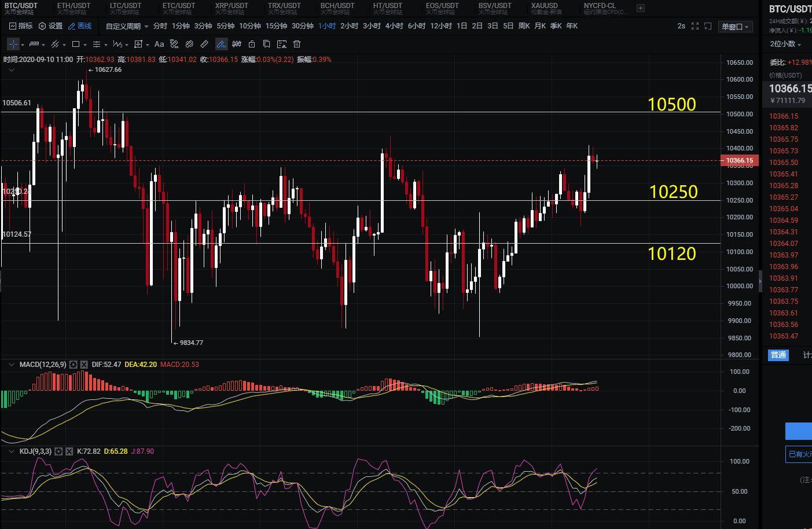Select the 1分钟 timeframe
This screenshot has height=529, width=812.
tap(181, 26)
